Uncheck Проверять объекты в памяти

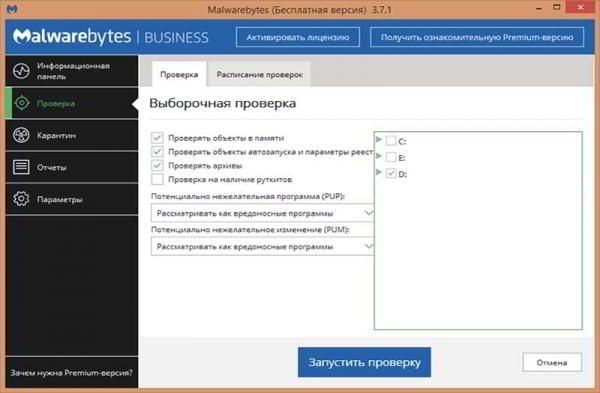[x=157, y=138]
